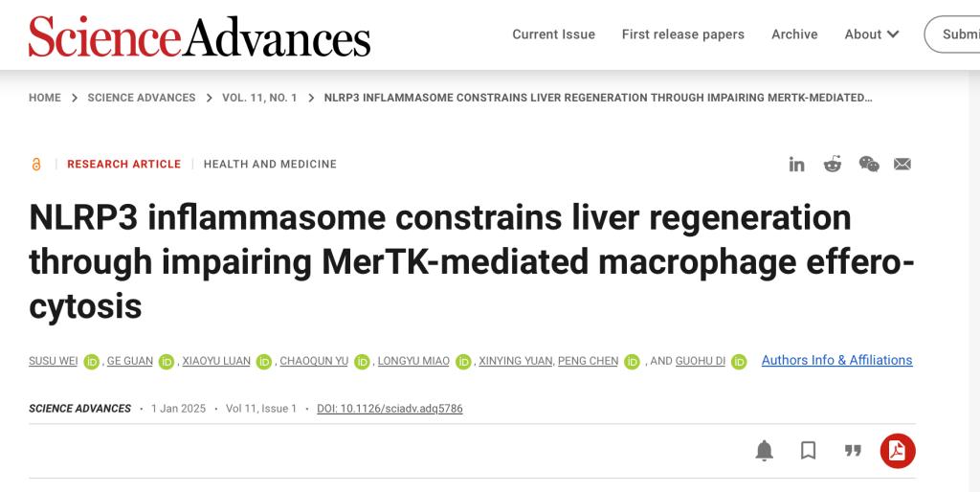Expand the About dropdown menu

coord(871,34)
